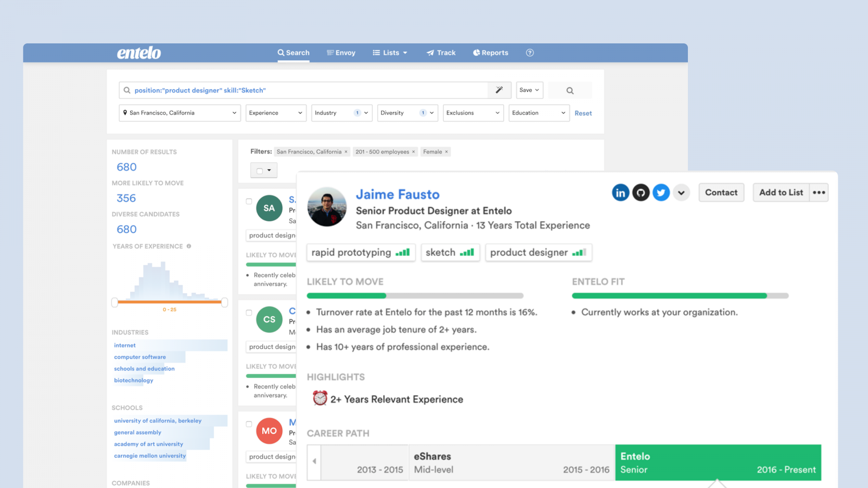Screen dimensions: 868x488
Task: Click the career path left arrow
Action: (314, 462)
